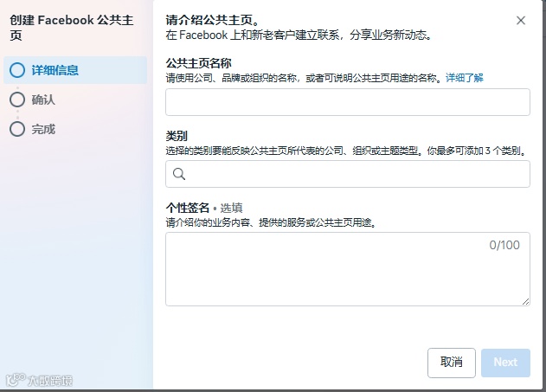Focus the 个性签名 text area

348,269
